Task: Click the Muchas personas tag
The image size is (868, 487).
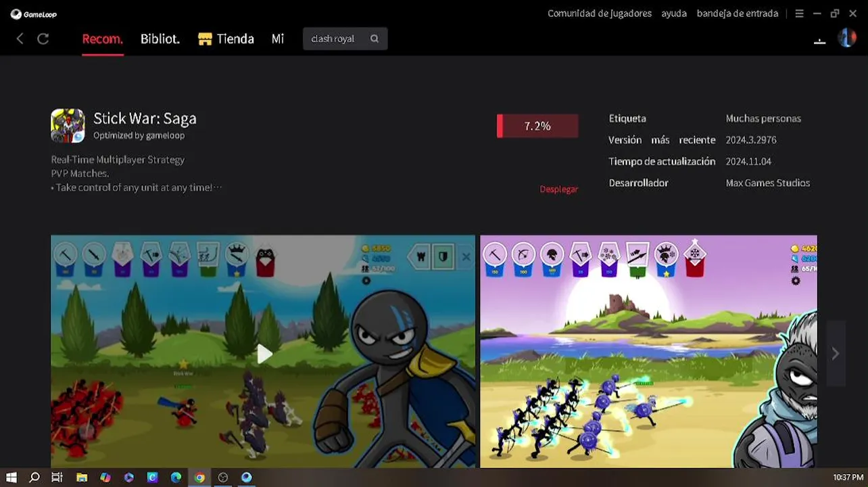Action: click(763, 118)
